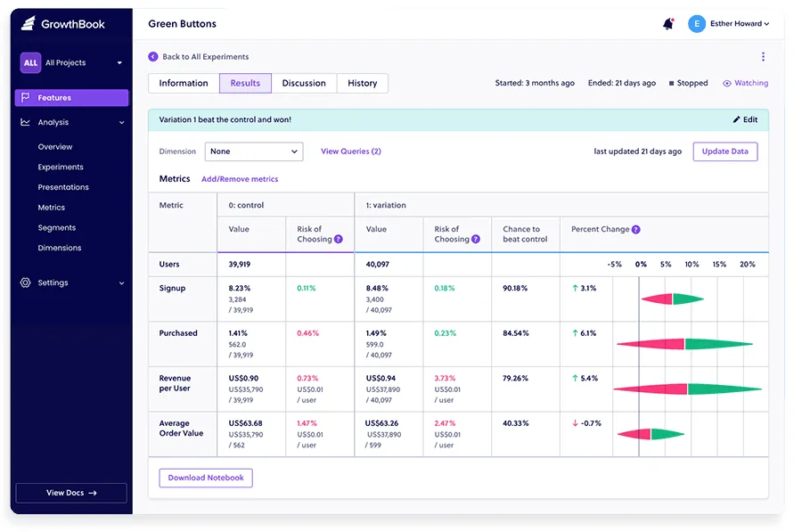The width and height of the screenshot is (802, 532).
Task: Click Add/Remove metrics link
Action: pos(240,179)
